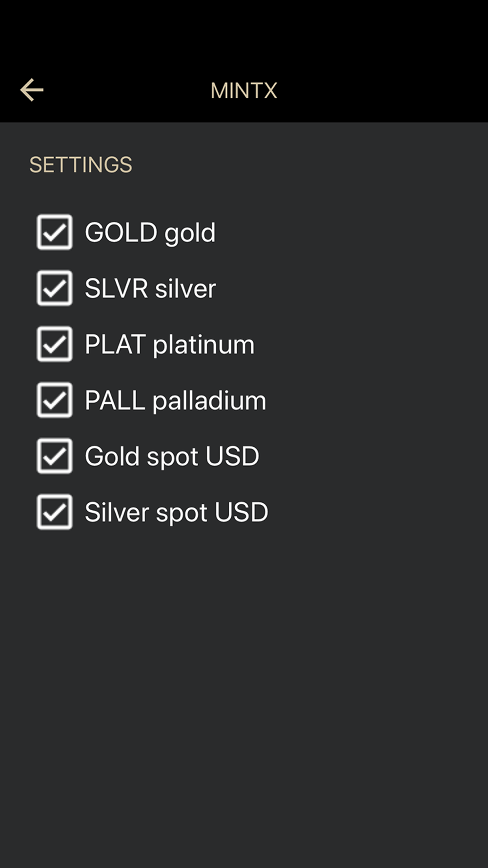Untick the PALL palladium checkbox
This screenshot has height=868, width=488.
coord(55,400)
